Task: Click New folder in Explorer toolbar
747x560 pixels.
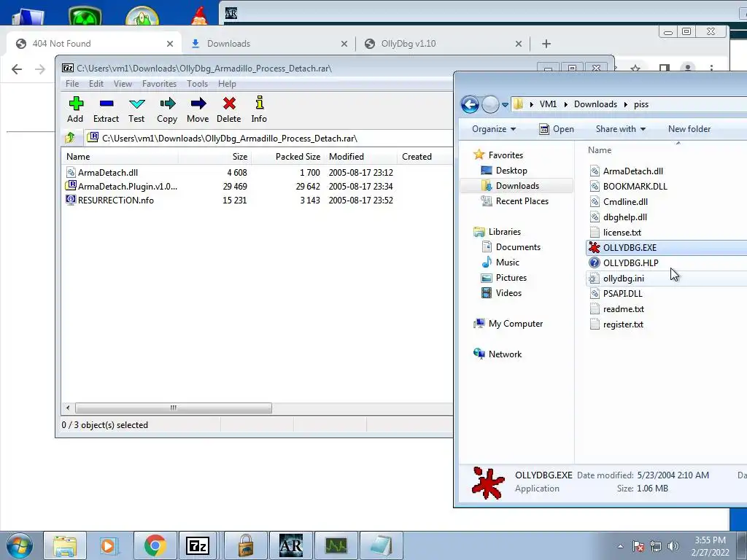Action: pyautogui.click(x=689, y=129)
